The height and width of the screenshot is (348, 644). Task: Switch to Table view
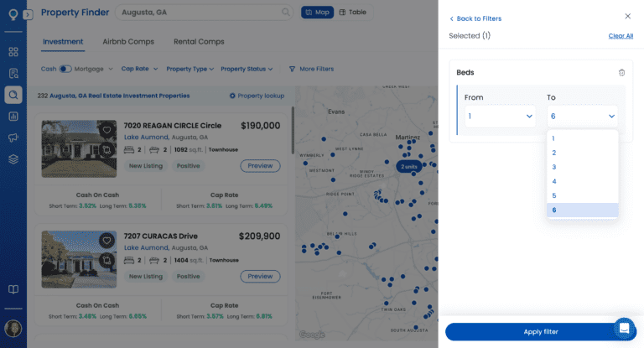[x=353, y=13]
